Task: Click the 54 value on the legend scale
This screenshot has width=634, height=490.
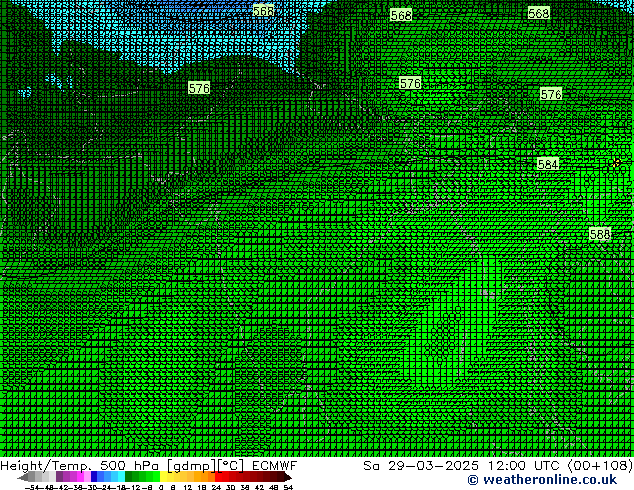Action: click(288, 487)
